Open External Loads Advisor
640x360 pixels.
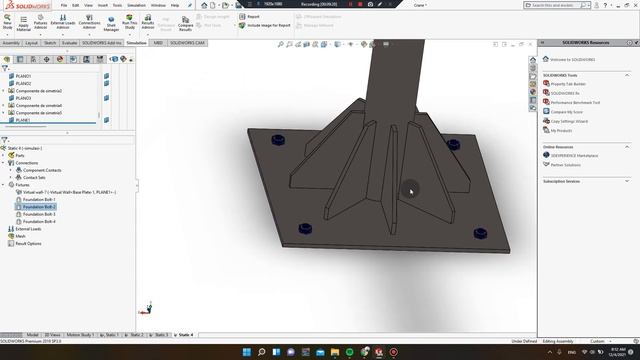click(63, 22)
